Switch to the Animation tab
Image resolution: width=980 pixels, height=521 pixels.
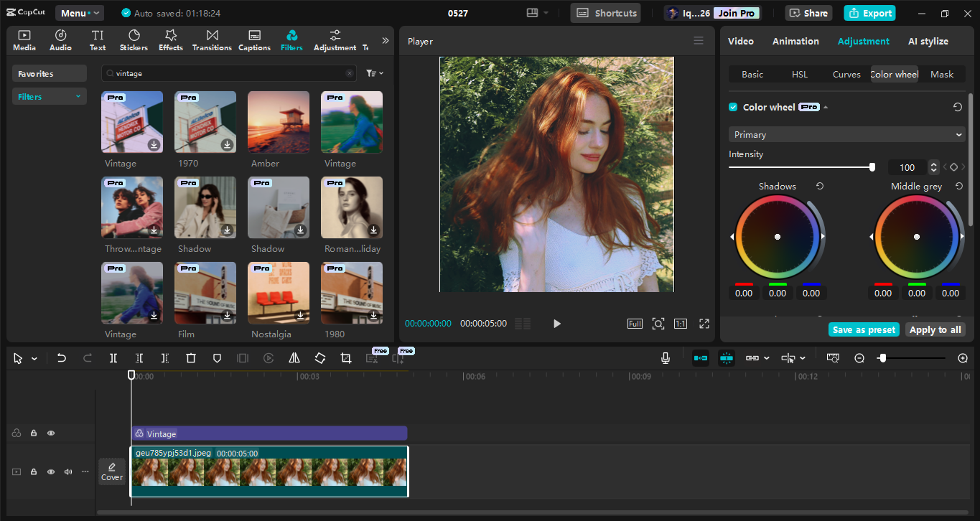coord(795,41)
